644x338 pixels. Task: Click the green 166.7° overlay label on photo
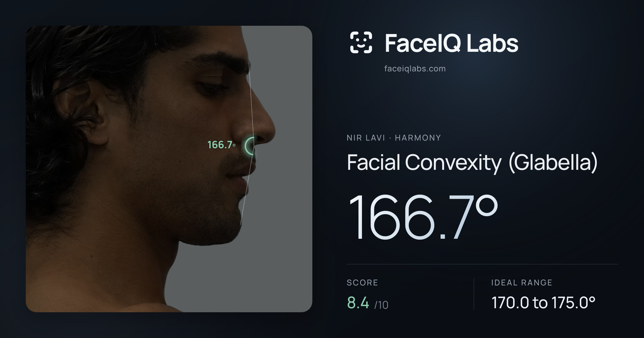[222, 145]
